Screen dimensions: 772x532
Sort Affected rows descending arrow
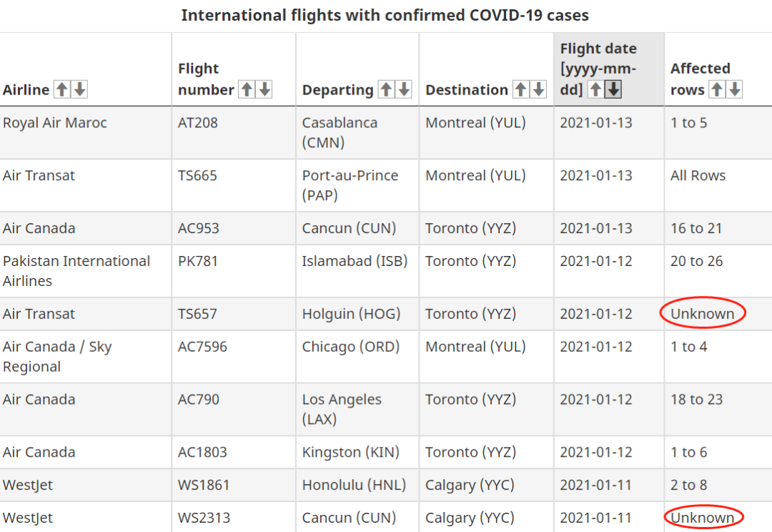coord(735,89)
